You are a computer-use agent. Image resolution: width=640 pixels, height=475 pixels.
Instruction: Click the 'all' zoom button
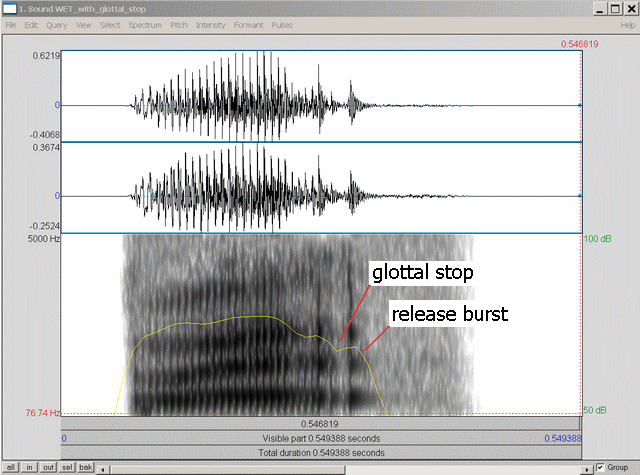(x=11, y=467)
